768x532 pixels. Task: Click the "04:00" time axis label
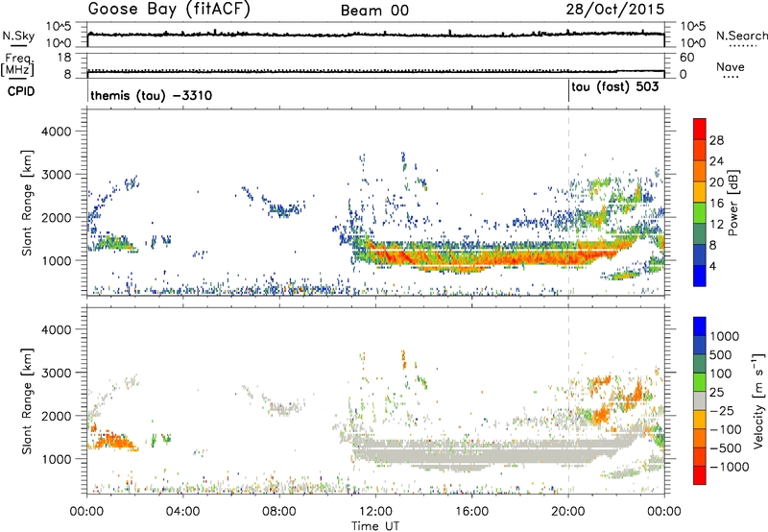[x=182, y=512]
